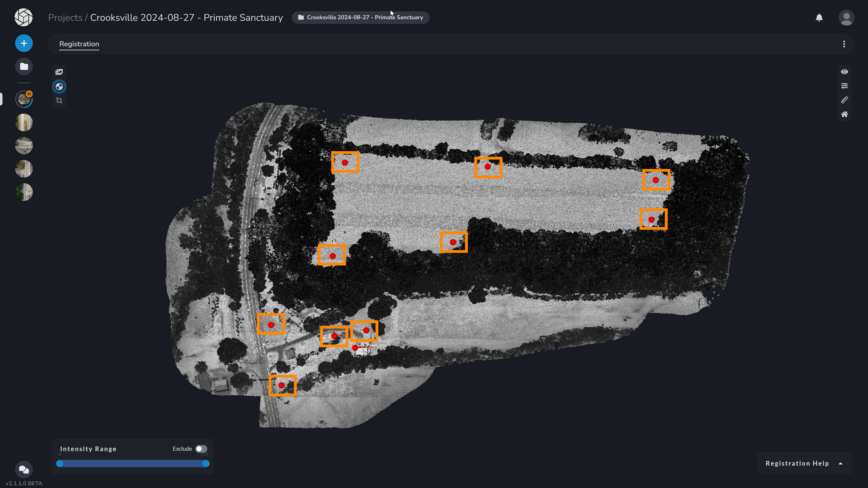The image size is (868, 488).
Task: Toggle the Exclude switch for Intensity Range
Action: click(201, 449)
